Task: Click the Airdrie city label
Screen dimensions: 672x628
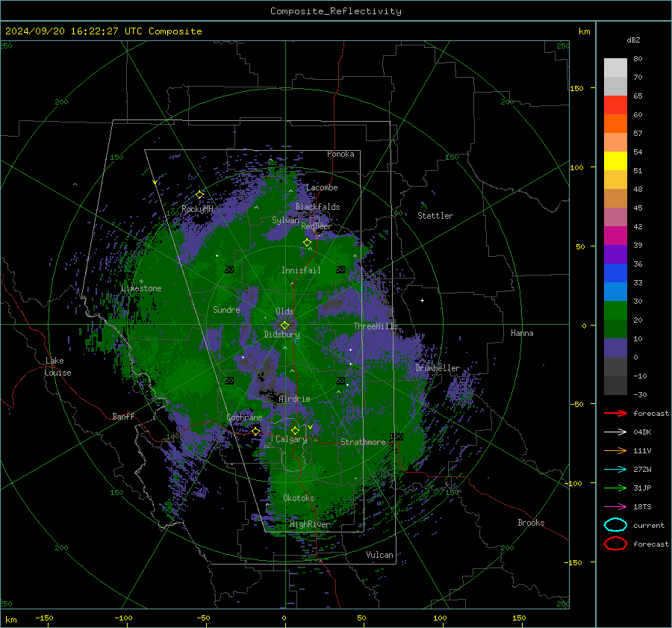Action: click(294, 399)
